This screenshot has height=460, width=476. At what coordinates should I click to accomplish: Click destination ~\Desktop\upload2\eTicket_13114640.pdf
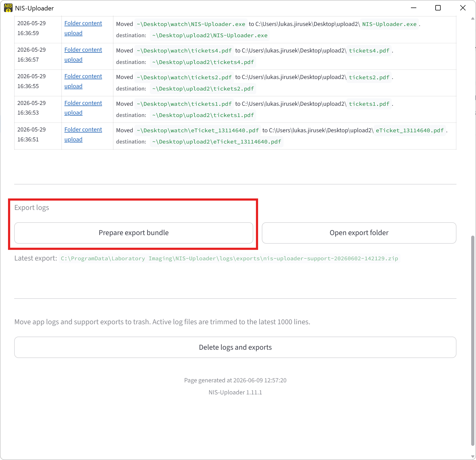click(217, 142)
